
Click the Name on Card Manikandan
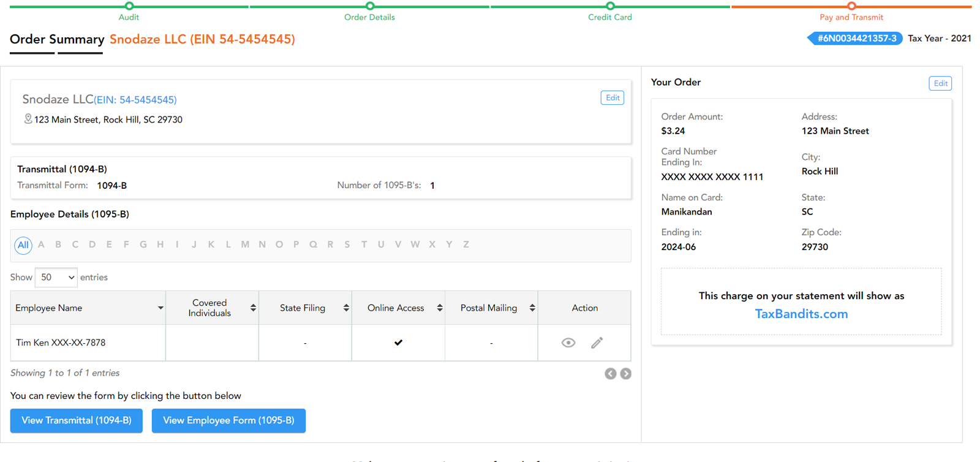coord(687,212)
